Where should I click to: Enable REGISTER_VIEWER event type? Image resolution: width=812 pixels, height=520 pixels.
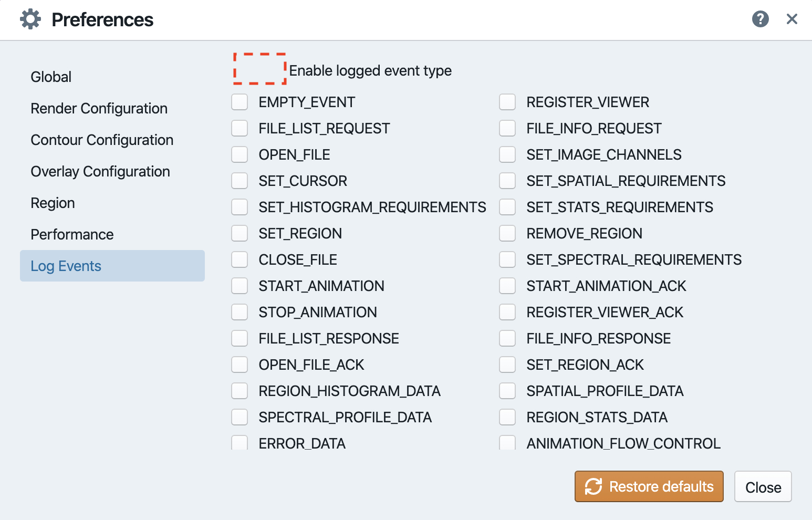coord(507,102)
